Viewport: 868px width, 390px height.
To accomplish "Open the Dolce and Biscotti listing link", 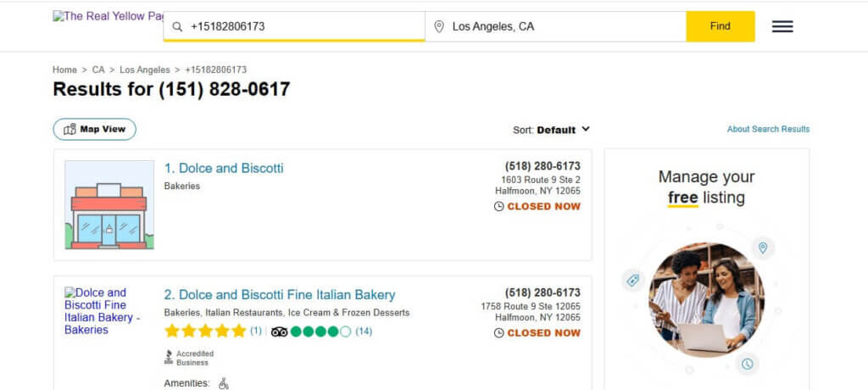I will (224, 169).
